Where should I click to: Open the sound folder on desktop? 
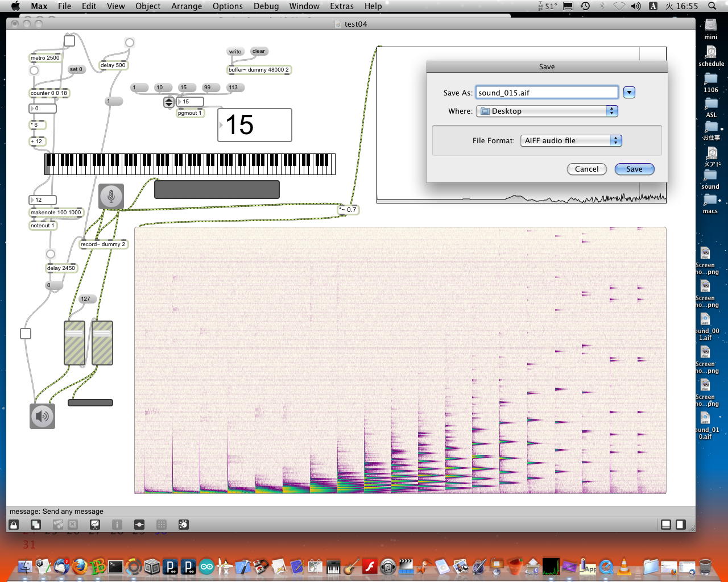point(710,179)
